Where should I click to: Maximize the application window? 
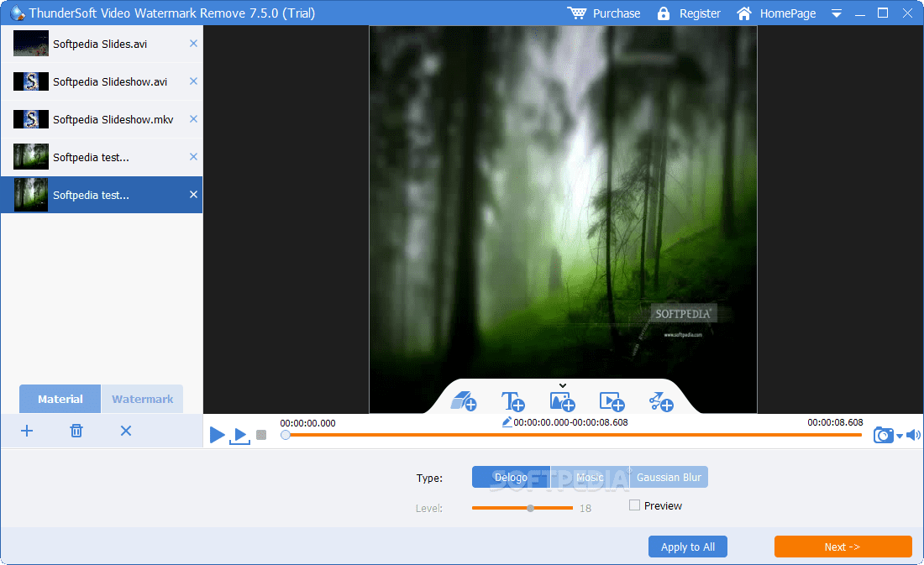pos(883,13)
